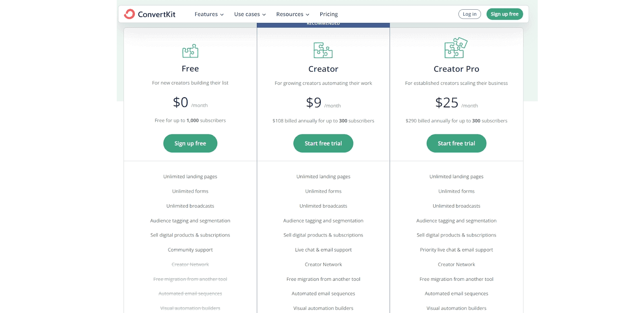Screen dimensions: 644x313
Task: Click struck-through 'Free migration from another tool'
Action: coord(190,279)
